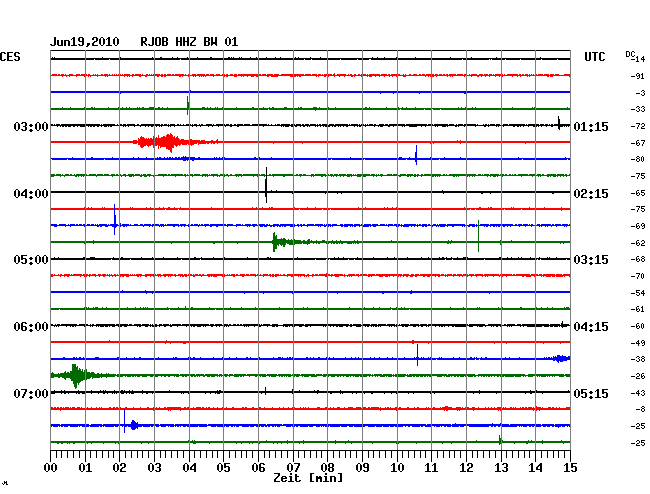Click the 03 minute axis label
The image size is (650, 494).
[x=154, y=468]
